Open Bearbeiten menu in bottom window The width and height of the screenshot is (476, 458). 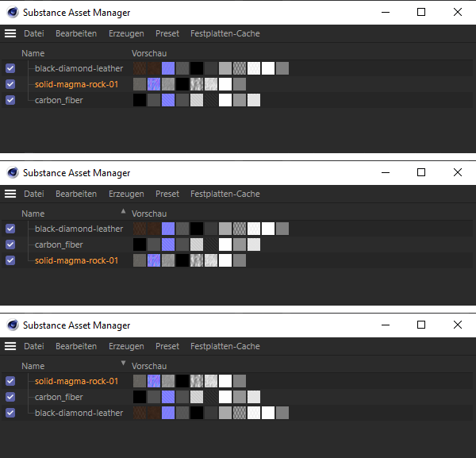(76, 346)
